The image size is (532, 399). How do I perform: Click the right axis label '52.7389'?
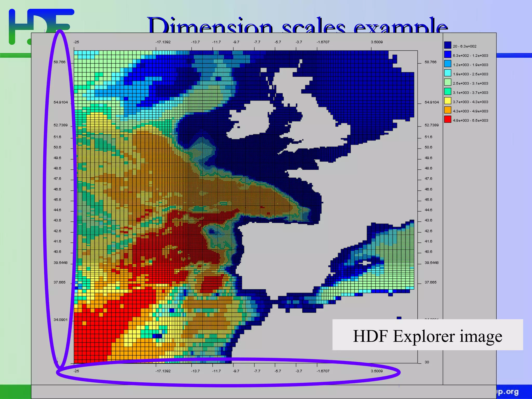pyautogui.click(x=431, y=125)
